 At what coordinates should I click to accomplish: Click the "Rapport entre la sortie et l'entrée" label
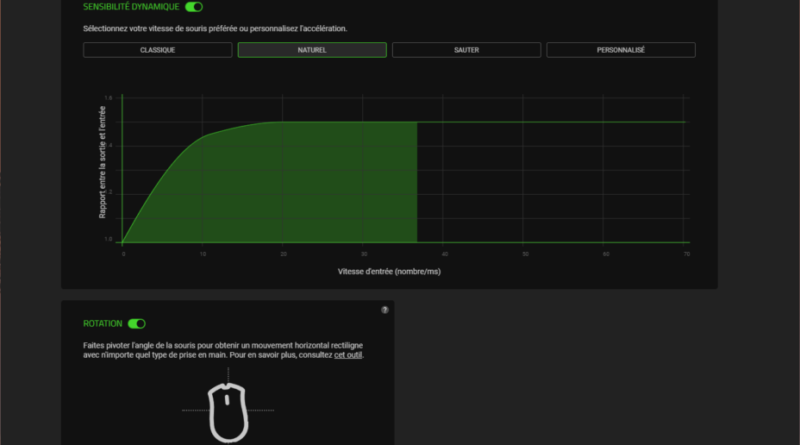103,162
